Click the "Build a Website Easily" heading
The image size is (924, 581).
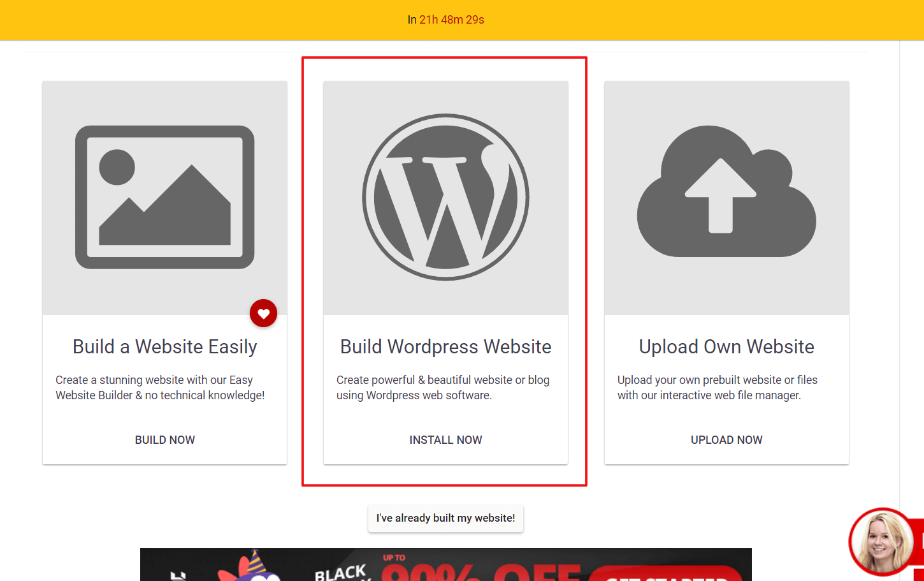coord(165,346)
